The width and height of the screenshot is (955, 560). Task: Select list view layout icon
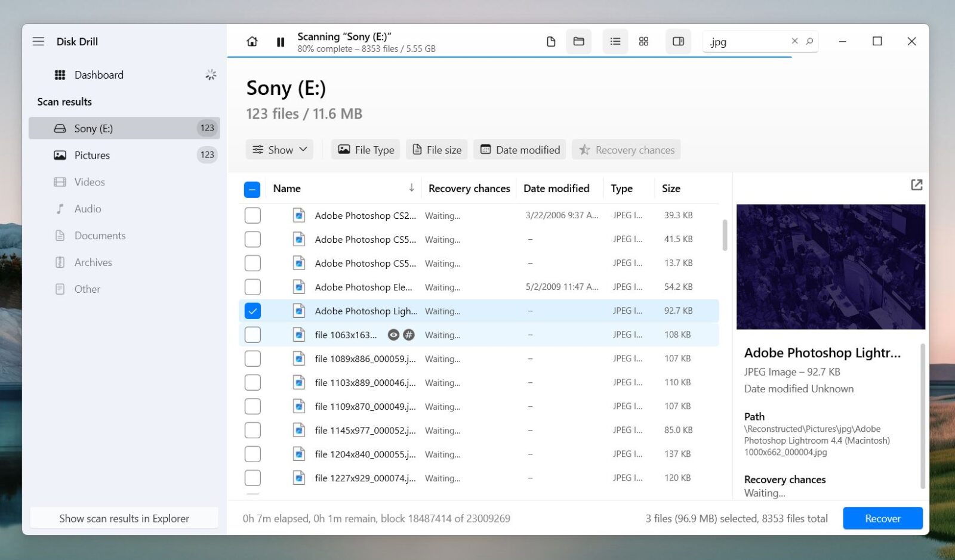point(615,42)
